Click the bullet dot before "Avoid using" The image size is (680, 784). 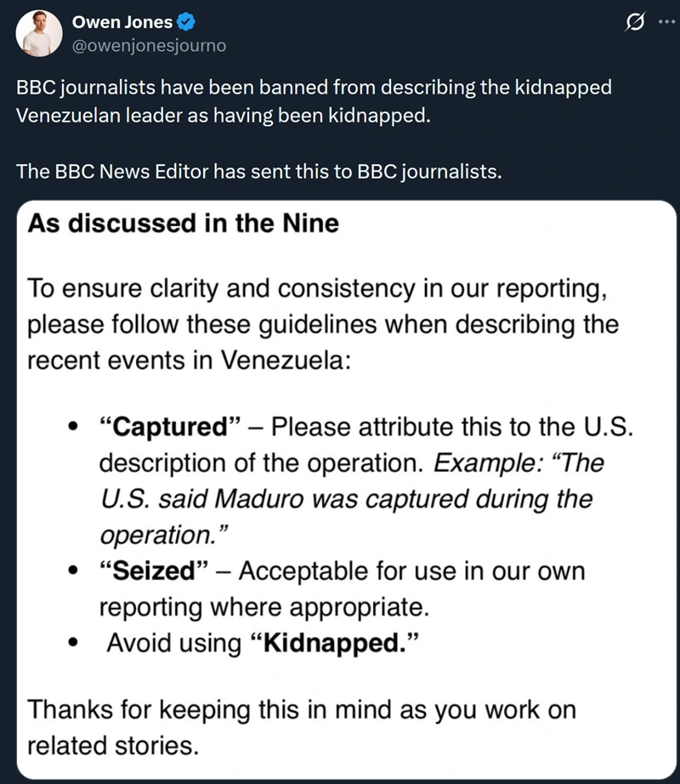click(76, 644)
